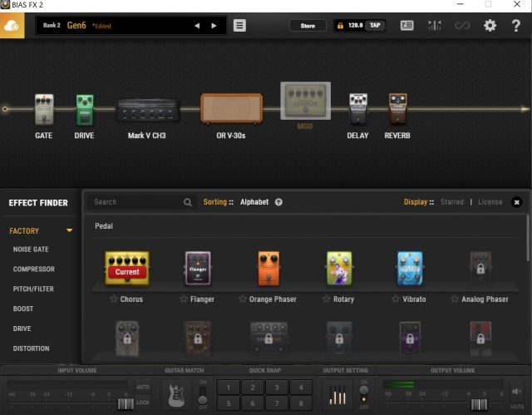Go to the previous preset arrow
Viewport: 532px width, 415px height.
[x=197, y=26]
